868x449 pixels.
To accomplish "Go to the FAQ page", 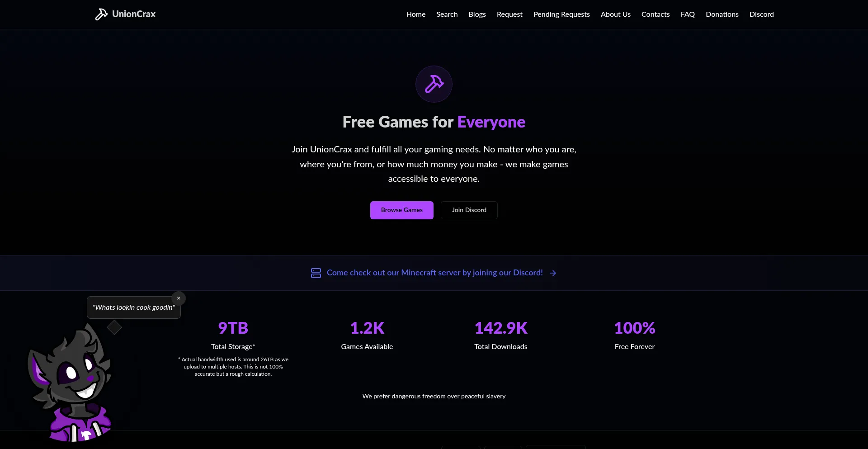I will tap(688, 14).
